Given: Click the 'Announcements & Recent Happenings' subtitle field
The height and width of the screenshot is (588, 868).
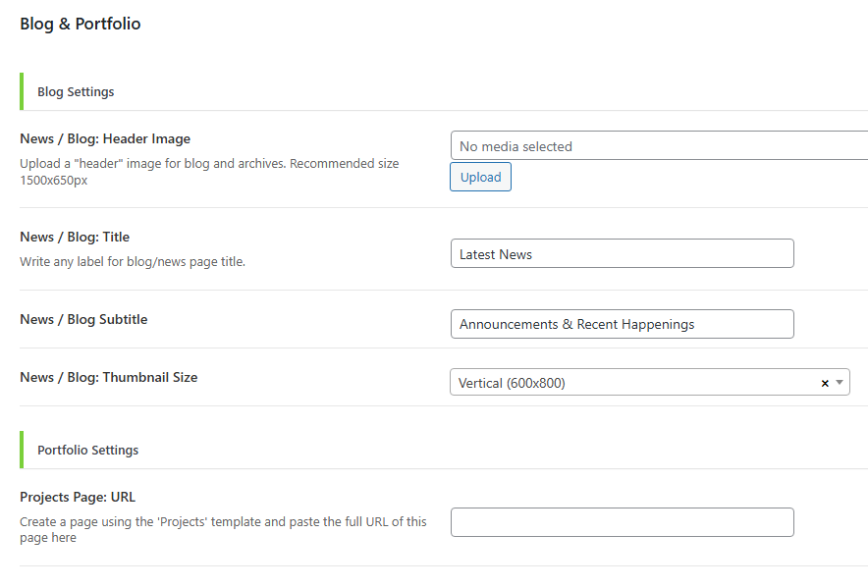Looking at the screenshot, I should [622, 324].
